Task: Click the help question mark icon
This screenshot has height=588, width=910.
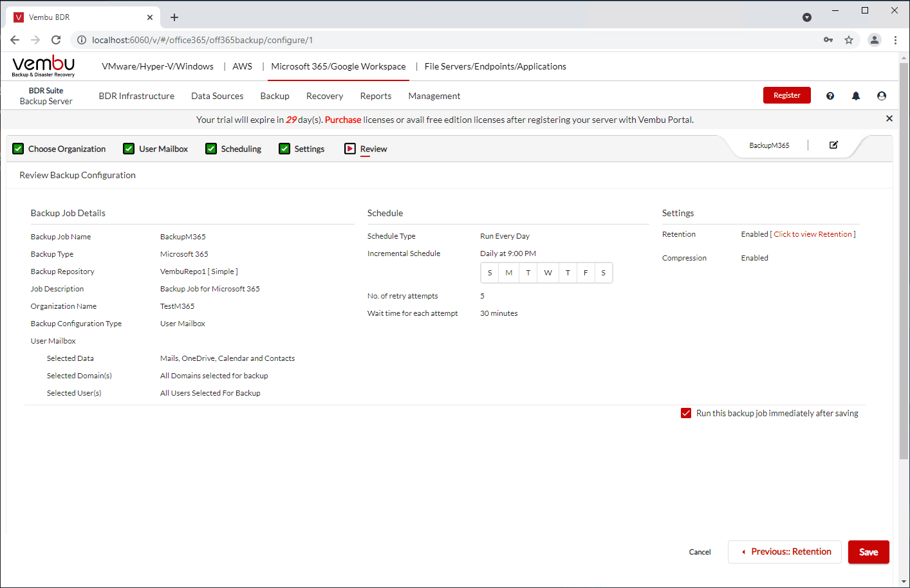Action: coord(830,96)
